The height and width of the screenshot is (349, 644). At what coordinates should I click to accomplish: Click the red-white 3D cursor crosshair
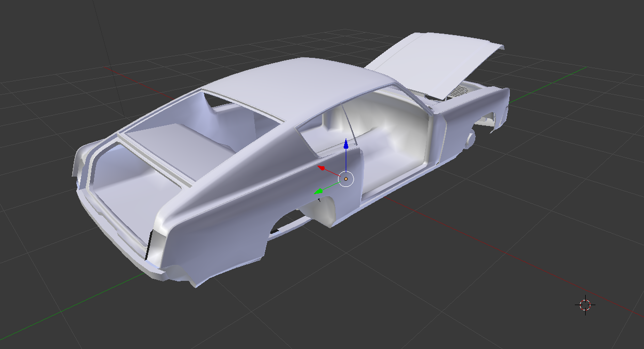(585, 305)
